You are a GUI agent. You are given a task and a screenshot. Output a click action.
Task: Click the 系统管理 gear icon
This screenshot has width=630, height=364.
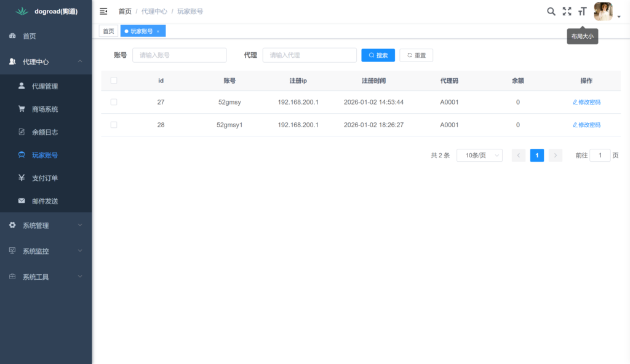tap(12, 225)
